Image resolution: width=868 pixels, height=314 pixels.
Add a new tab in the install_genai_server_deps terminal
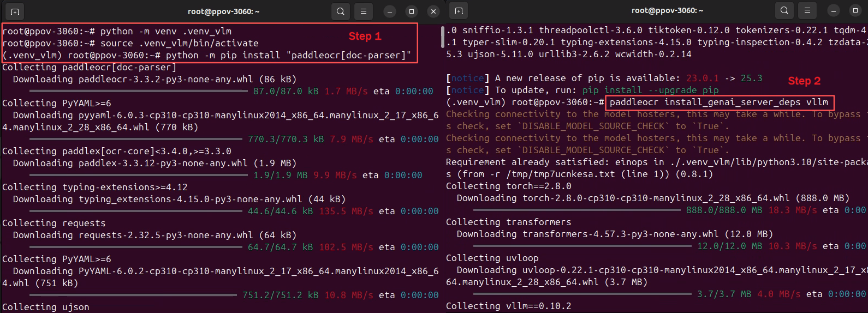[x=459, y=11]
